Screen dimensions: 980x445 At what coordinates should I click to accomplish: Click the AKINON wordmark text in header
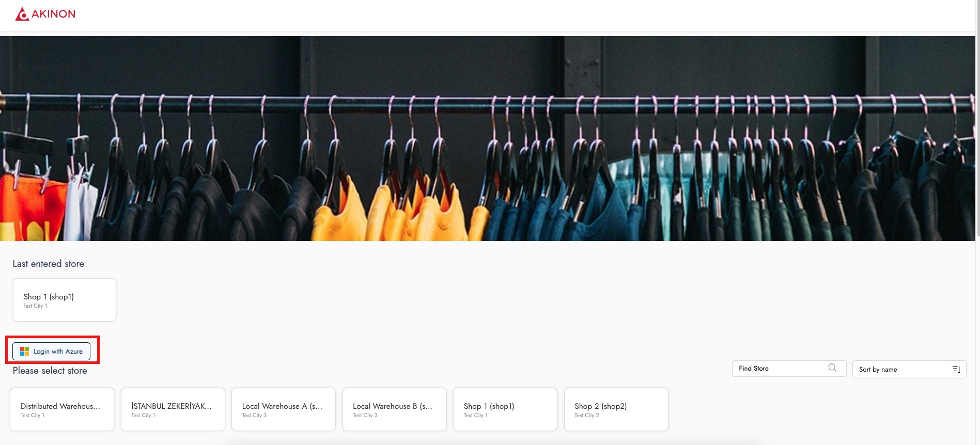point(53,14)
